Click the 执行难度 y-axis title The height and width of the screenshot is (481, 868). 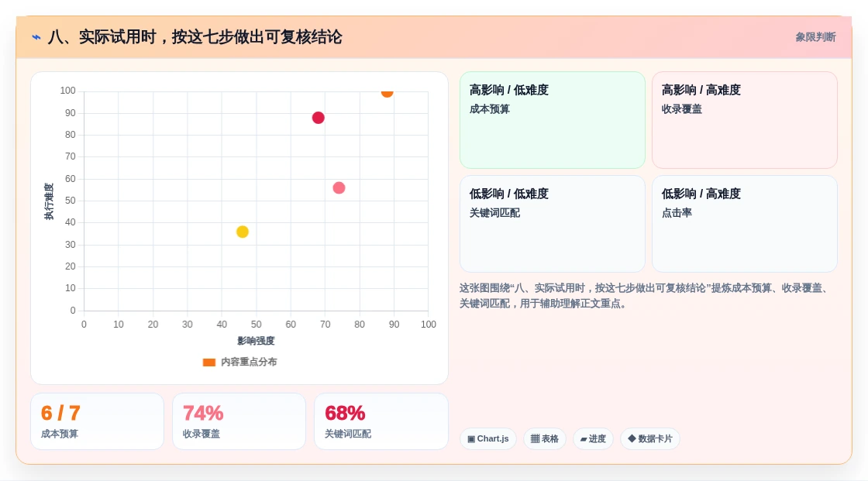coord(50,201)
